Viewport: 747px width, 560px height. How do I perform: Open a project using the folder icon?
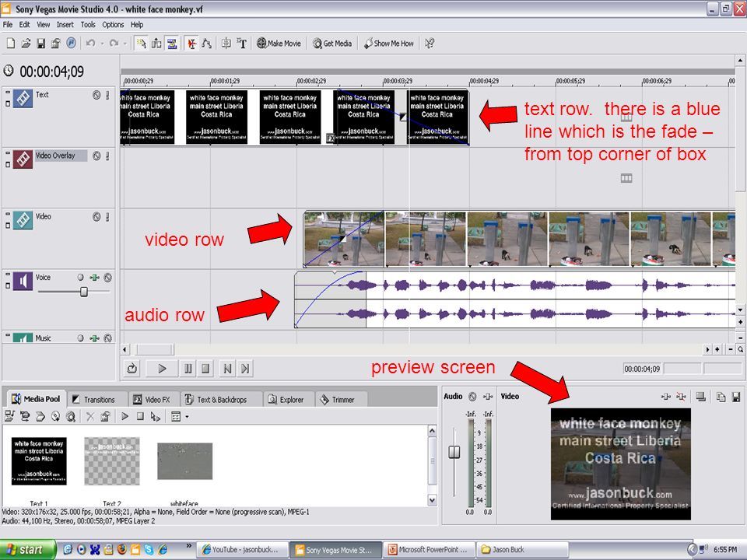tap(26, 44)
